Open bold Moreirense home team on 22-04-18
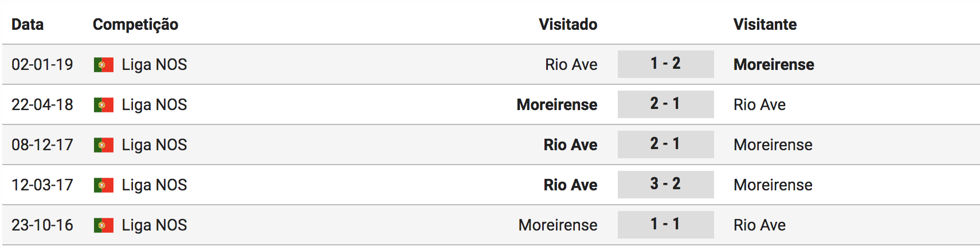The image size is (980, 250). tap(557, 105)
